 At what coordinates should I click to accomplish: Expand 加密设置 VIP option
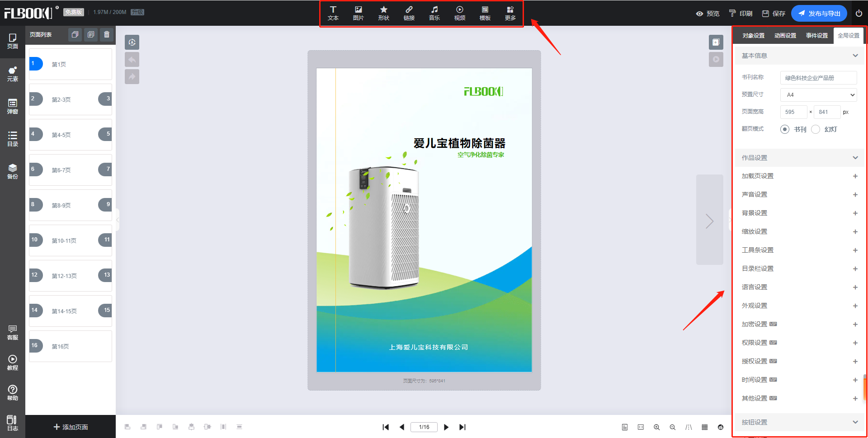click(855, 325)
